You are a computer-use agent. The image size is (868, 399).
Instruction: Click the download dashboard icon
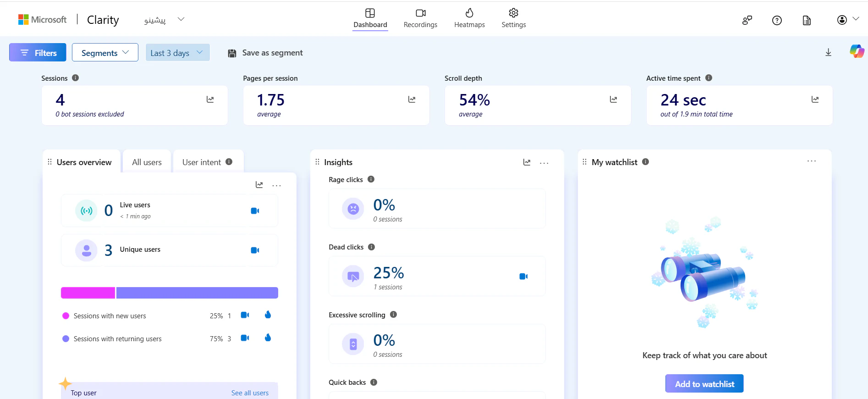coord(828,53)
